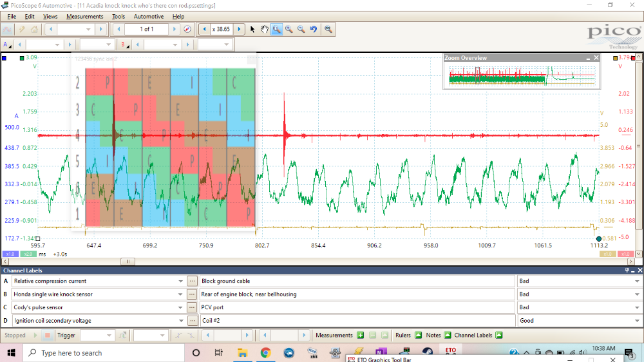This screenshot has width=644, height=362.
Task: Pin the Channel Labels panel
Action: click(x=627, y=271)
